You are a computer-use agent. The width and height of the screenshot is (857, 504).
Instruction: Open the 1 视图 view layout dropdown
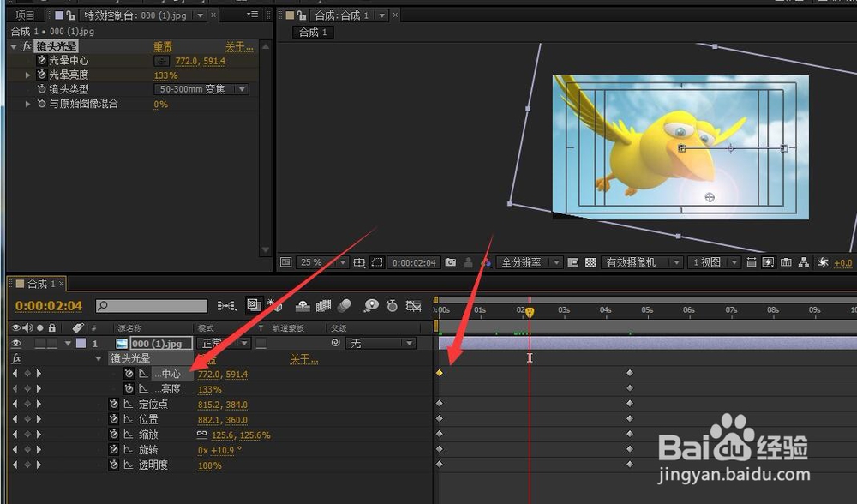[x=714, y=263]
